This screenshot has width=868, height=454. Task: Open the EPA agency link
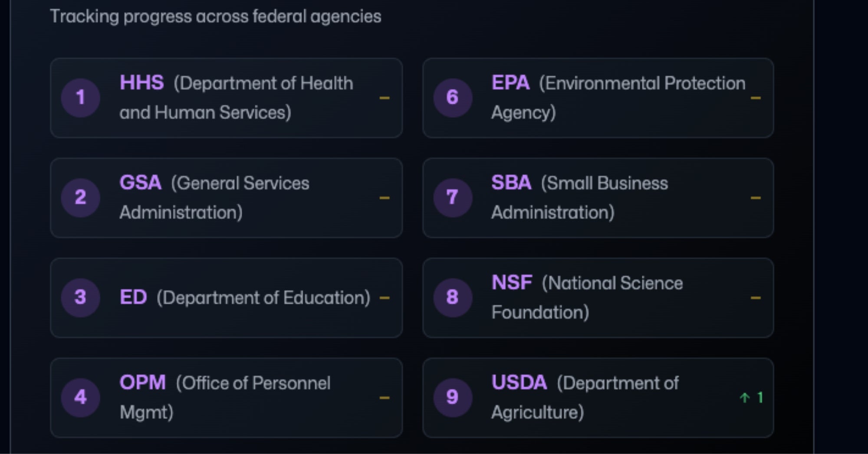(510, 82)
